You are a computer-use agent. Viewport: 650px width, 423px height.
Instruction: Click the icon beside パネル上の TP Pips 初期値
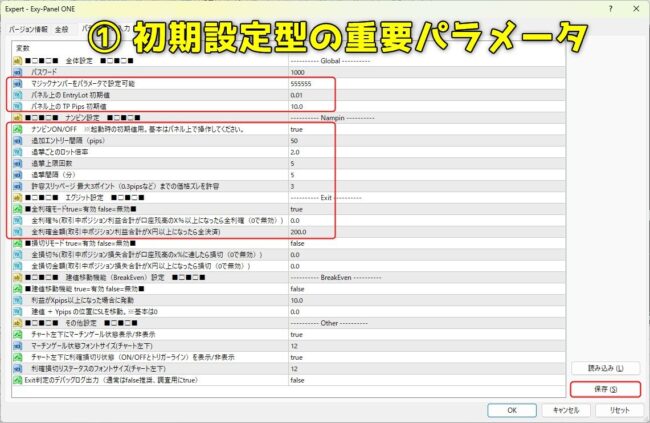click(20, 106)
